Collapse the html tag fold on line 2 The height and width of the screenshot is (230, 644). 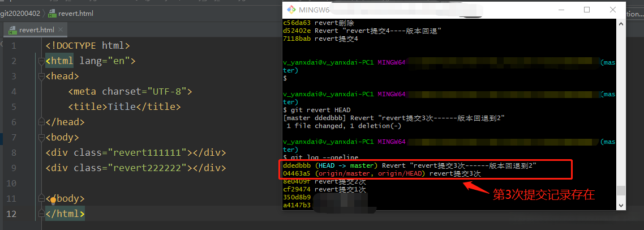pos(41,61)
